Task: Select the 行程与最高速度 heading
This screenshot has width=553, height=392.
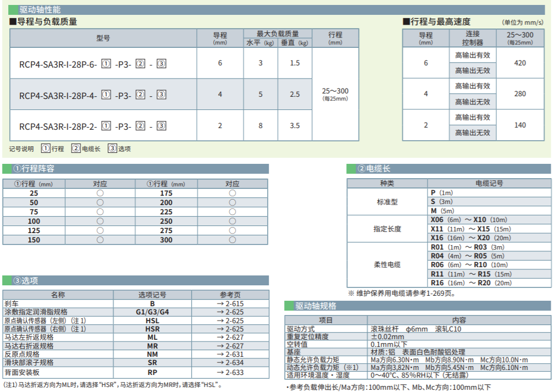Action: [x=437, y=22]
